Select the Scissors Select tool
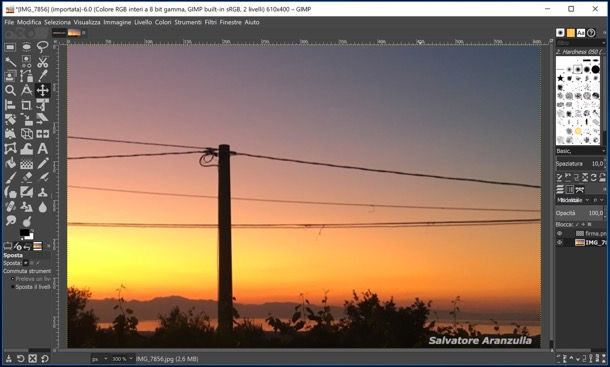 point(42,61)
